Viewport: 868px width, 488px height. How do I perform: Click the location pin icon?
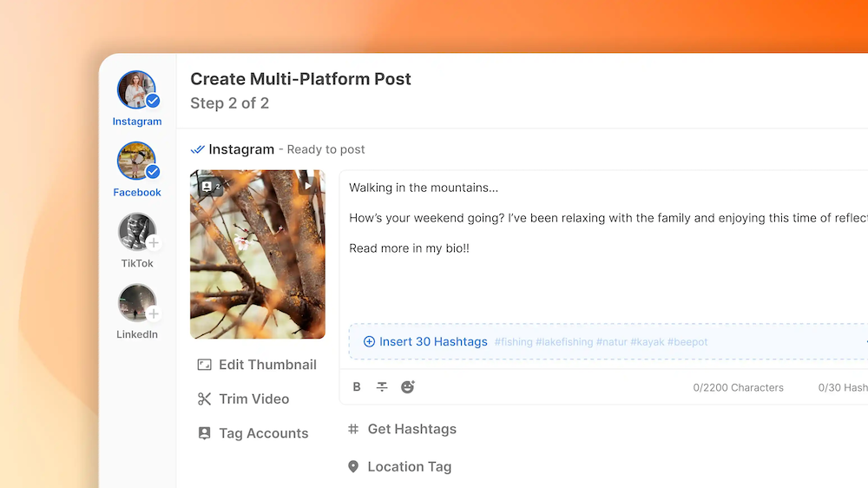tap(353, 467)
